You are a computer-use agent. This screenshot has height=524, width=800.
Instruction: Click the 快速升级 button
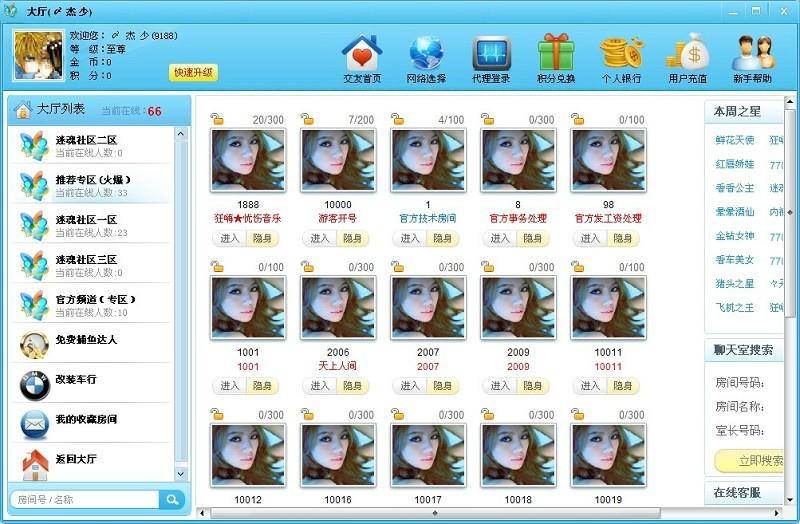click(x=193, y=73)
